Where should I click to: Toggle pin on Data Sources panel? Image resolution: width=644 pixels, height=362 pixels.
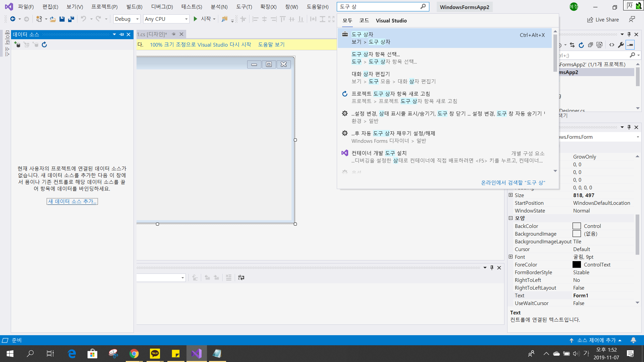tap(122, 35)
